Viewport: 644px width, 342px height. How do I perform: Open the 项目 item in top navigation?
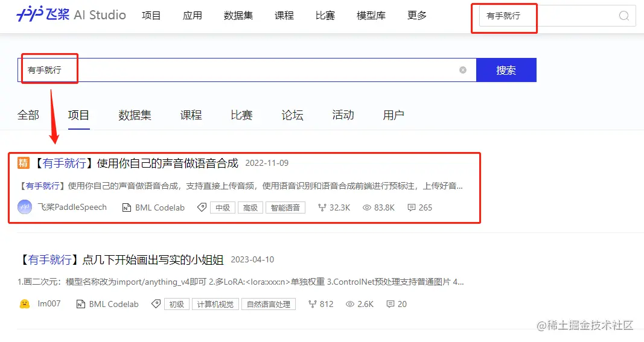pyautogui.click(x=151, y=16)
